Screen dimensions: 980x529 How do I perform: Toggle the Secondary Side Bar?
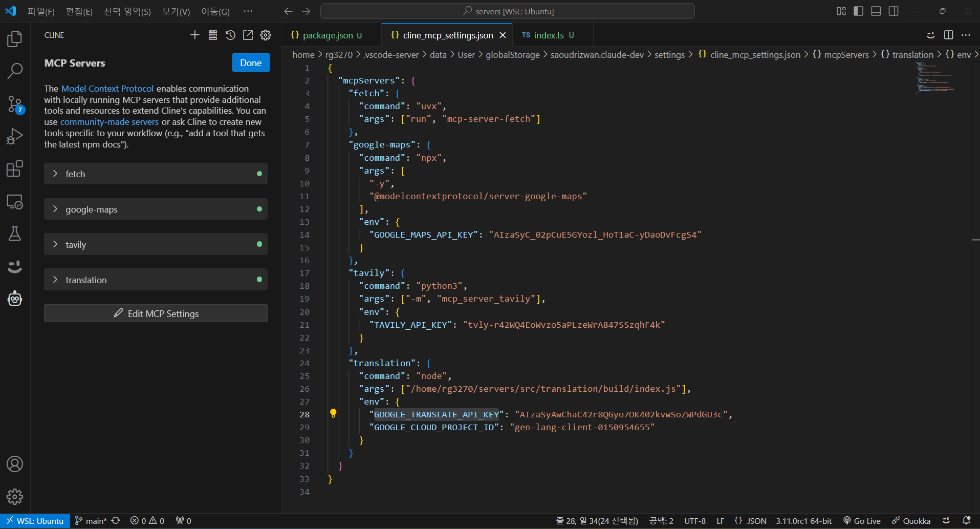(894, 11)
